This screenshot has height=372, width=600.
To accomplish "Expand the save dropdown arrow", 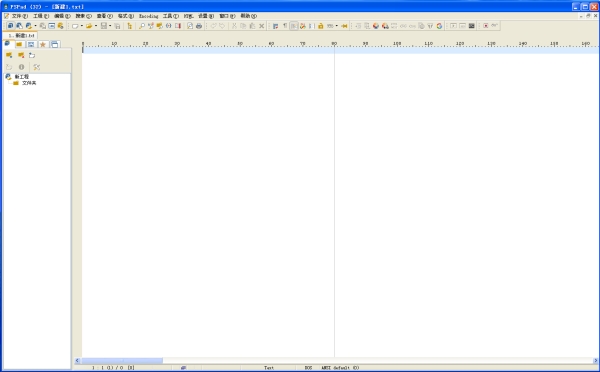I will (110, 26).
